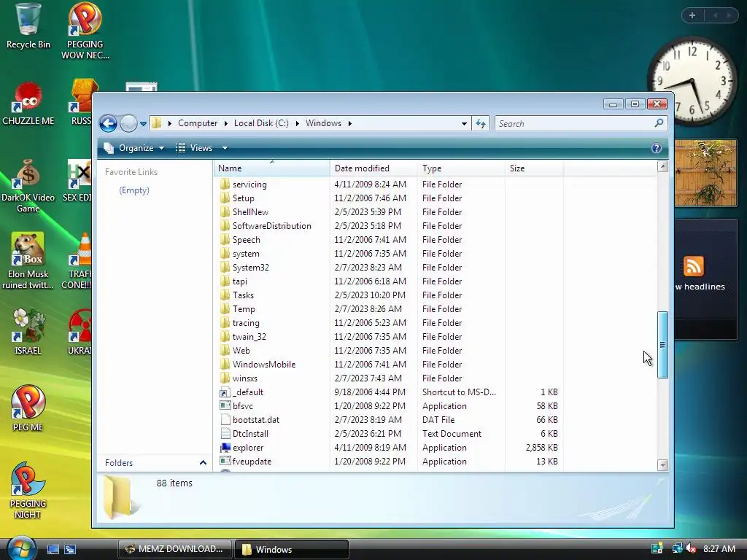This screenshot has height=560, width=747.
Task: Click the vertical scrollbar thumb
Action: (662, 345)
